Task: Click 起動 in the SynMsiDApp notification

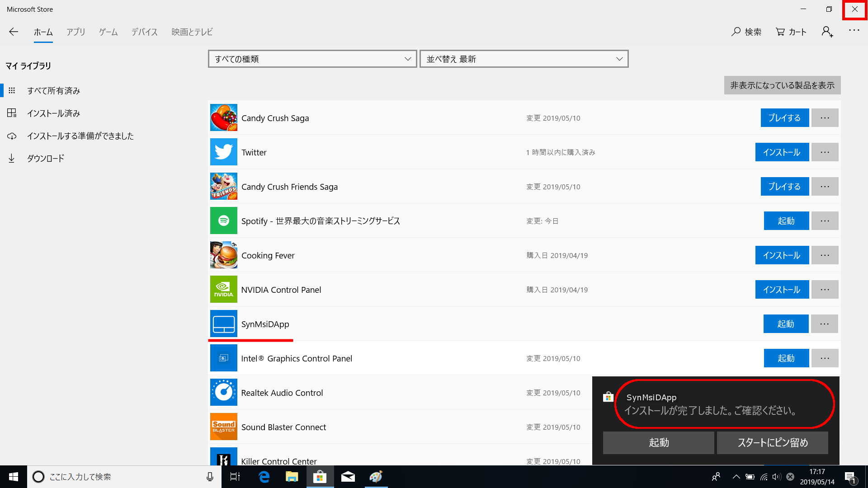Action: coord(659,443)
